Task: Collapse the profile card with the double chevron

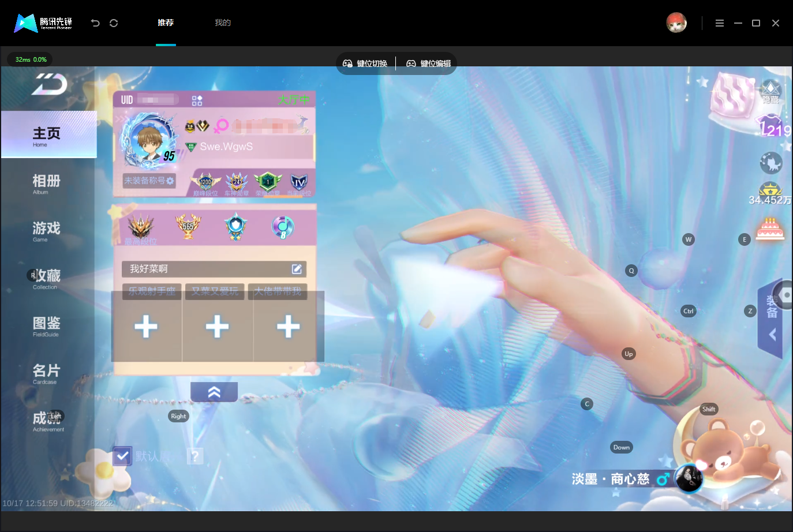Action: [x=214, y=392]
